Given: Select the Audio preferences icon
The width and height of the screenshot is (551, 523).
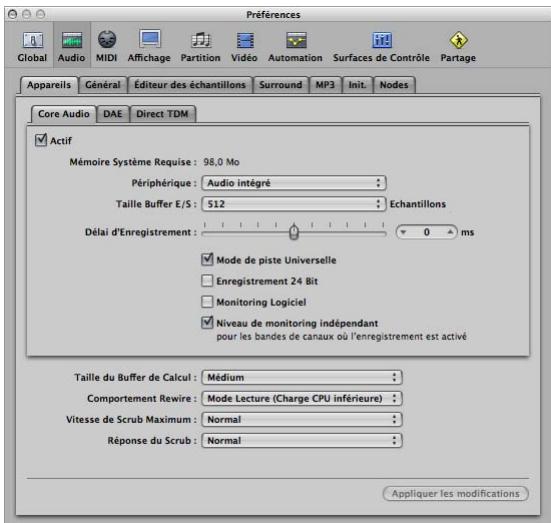Looking at the screenshot, I should point(71,46).
